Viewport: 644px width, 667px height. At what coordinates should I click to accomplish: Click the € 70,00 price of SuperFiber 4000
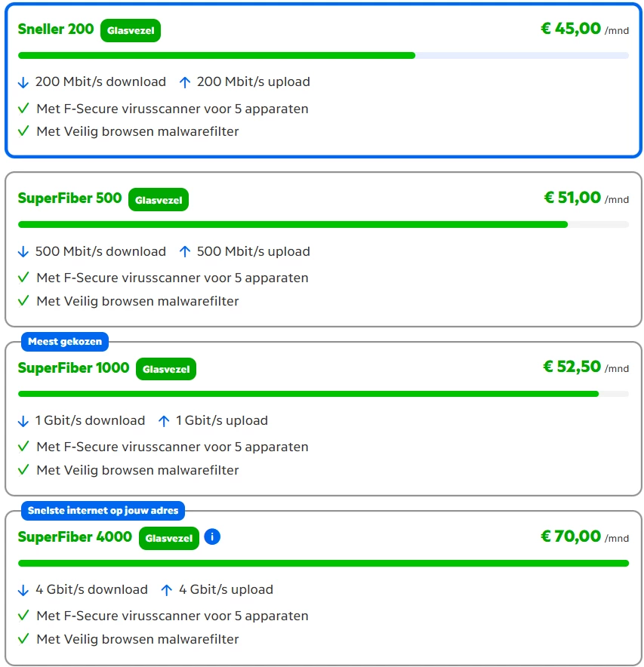click(x=571, y=536)
